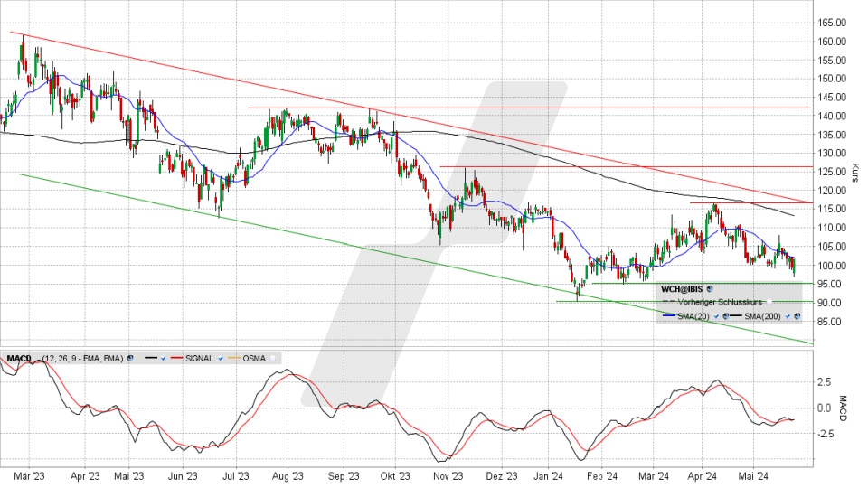Click the WCH@IBIS legend title

click(x=682, y=289)
